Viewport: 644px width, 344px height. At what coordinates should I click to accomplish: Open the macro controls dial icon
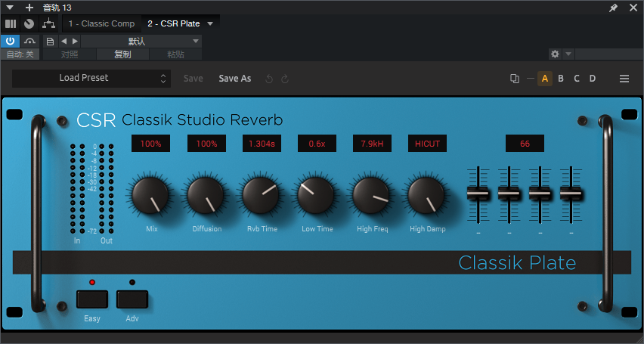click(29, 24)
